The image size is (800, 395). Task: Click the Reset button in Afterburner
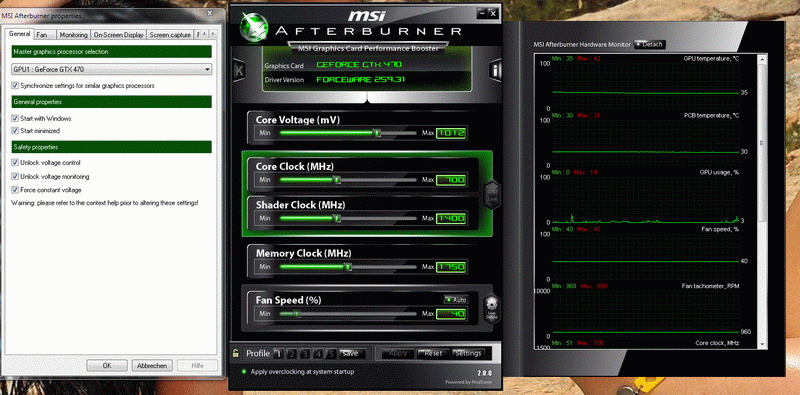(433, 353)
